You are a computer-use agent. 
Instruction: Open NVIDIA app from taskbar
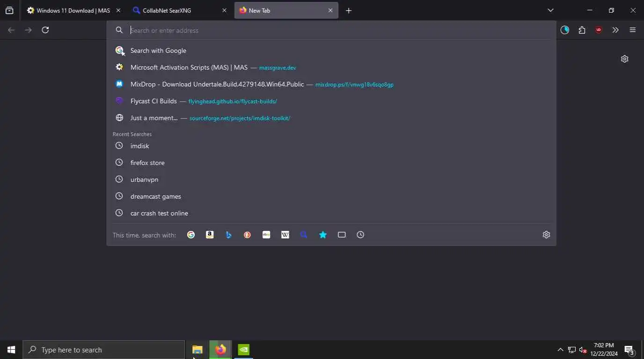(x=243, y=350)
